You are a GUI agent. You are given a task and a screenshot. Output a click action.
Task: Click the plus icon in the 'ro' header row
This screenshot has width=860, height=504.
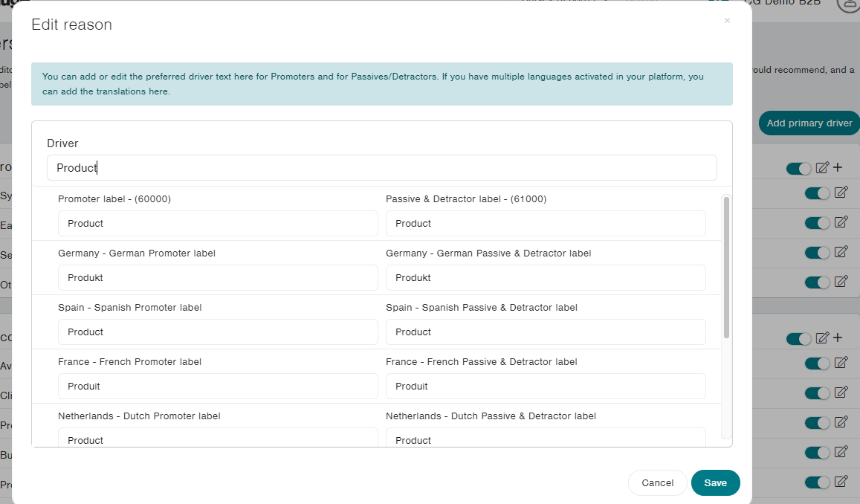pos(838,168)
